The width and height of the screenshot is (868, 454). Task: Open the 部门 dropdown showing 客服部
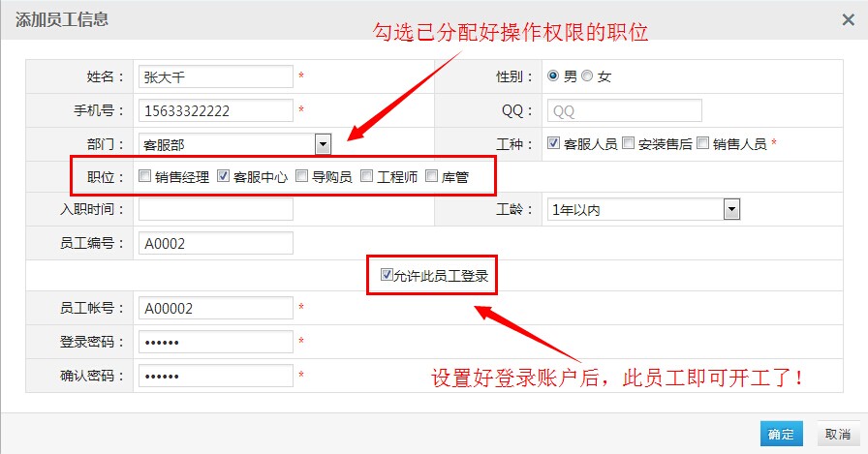click(234, 145)
